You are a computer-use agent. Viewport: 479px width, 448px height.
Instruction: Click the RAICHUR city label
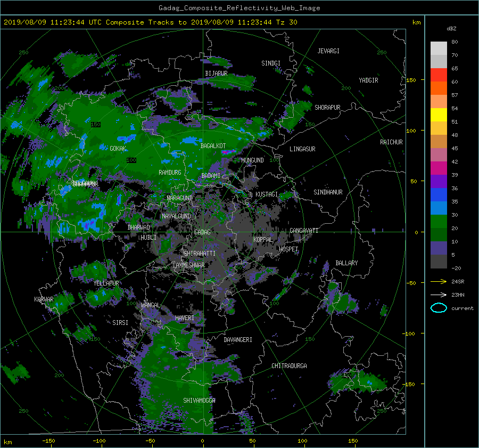(x=391, y=142)
